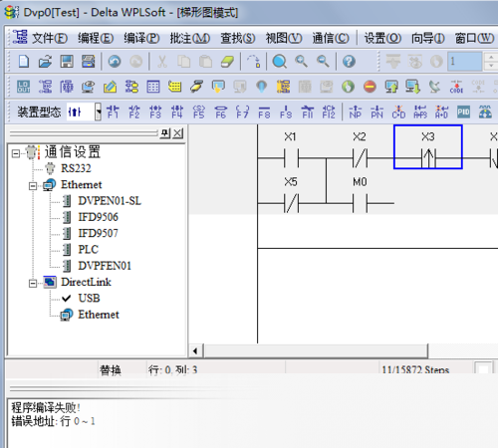Collapse the 通信设置 tree node

[x=15, y=153]
